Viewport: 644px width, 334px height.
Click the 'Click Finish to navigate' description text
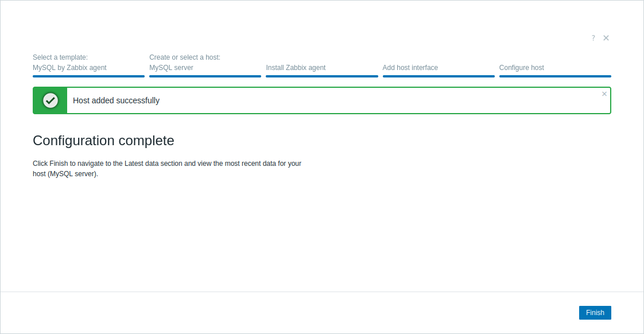pyautogui.click(x=167, y=169)
